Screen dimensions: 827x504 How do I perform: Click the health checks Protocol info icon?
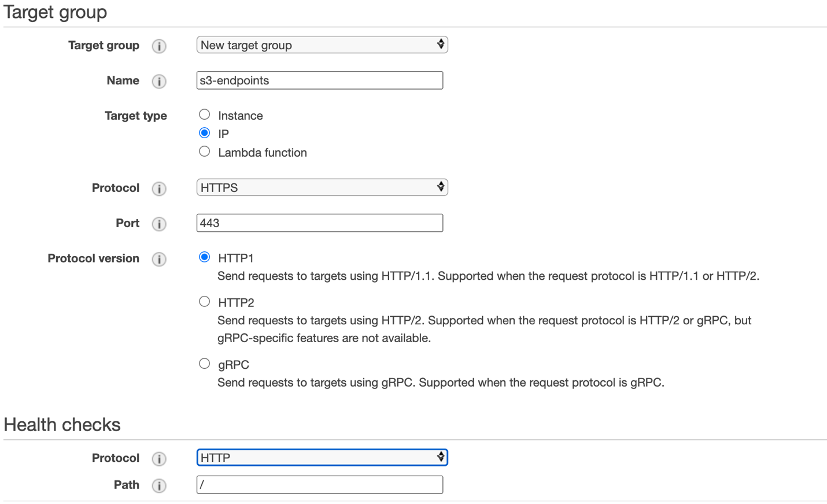pos(158,458)
